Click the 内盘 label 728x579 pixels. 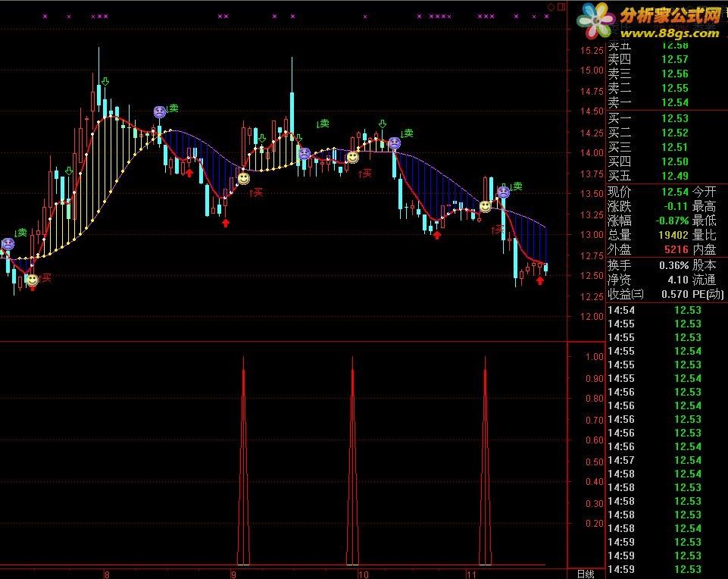pos(705,249)
